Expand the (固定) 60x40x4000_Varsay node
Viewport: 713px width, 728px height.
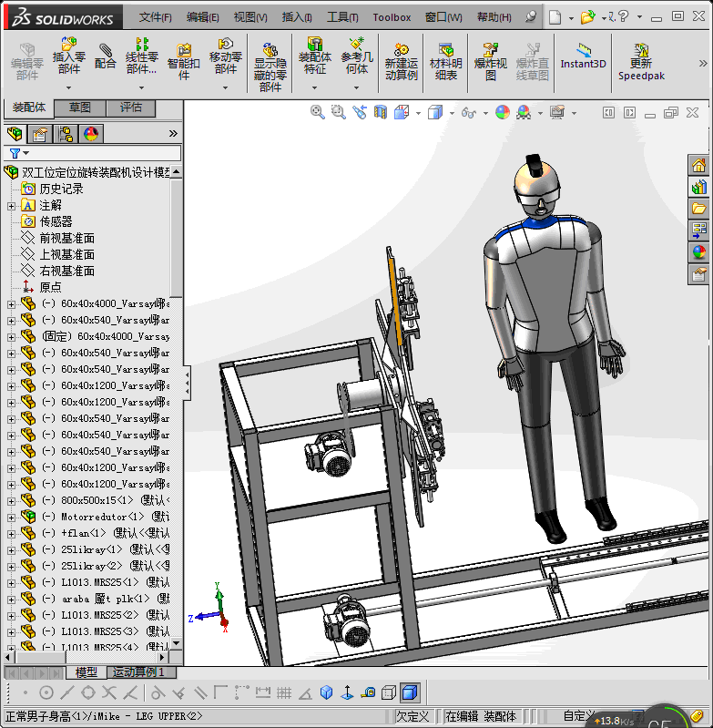click(12, 337)
